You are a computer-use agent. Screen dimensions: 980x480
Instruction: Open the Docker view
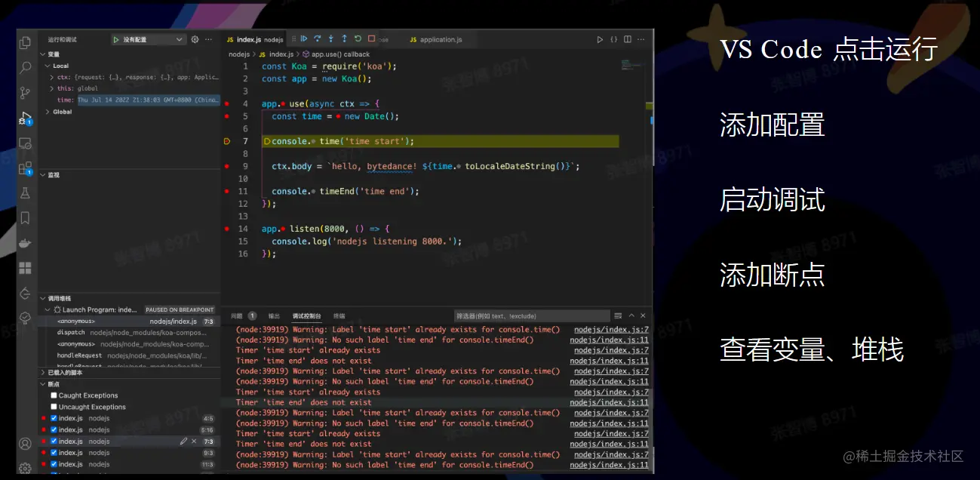click(26, 243)
